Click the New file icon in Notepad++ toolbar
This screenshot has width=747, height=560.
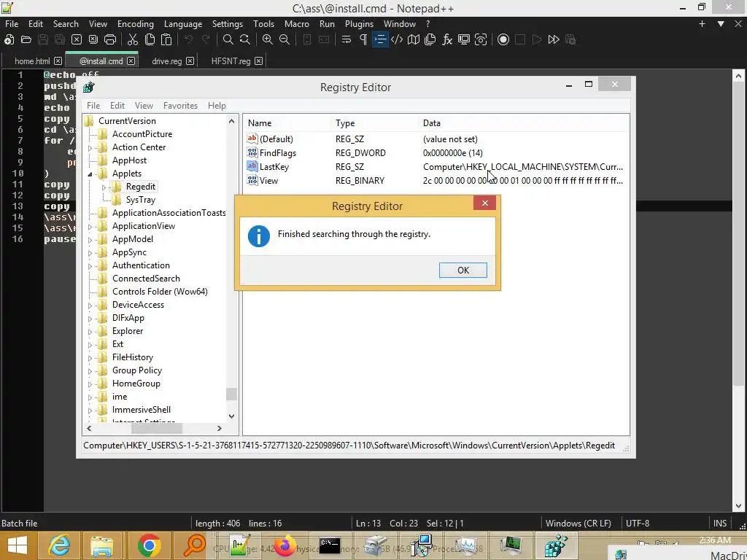tap(9, 39)
